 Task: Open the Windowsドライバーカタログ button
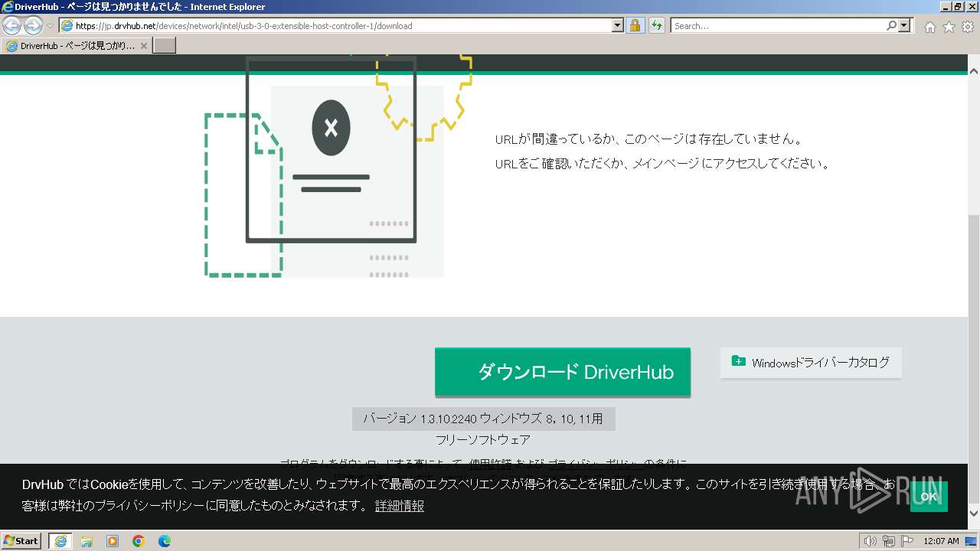[811, 363]
